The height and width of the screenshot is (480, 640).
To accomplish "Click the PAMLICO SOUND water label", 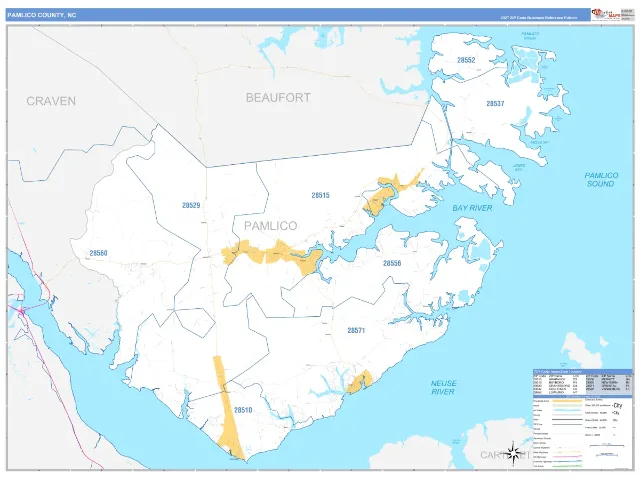I will coord(601,180).
